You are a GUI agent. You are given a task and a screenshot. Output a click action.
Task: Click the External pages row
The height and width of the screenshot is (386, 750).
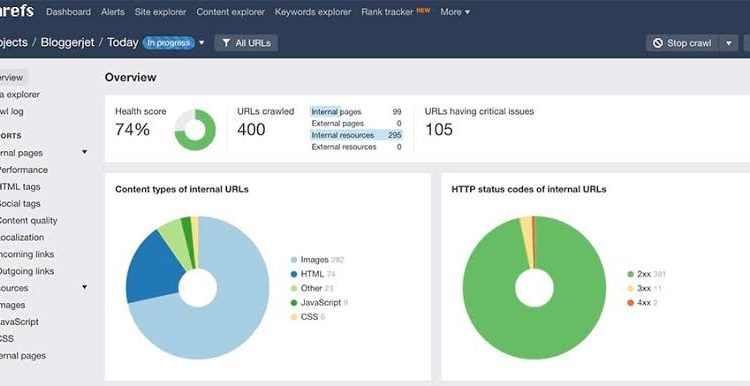pos(356,123)
